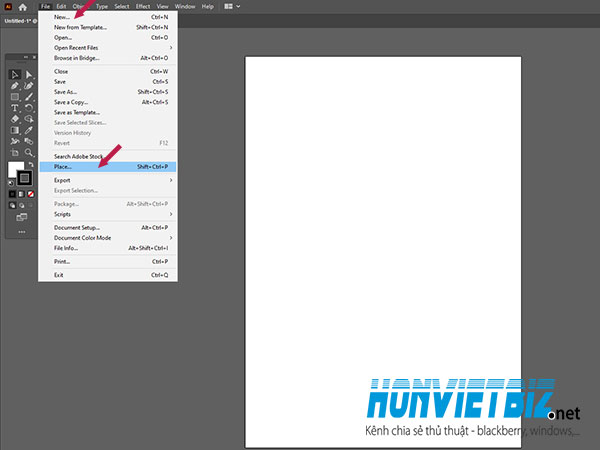
Task: Open the Type menu
Action: tap(102, 7)
